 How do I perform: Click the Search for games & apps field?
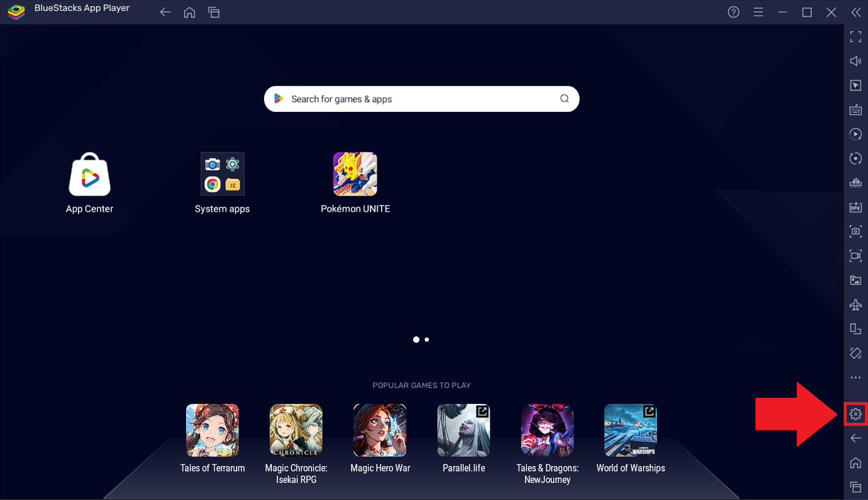click(x=422, y=99)
